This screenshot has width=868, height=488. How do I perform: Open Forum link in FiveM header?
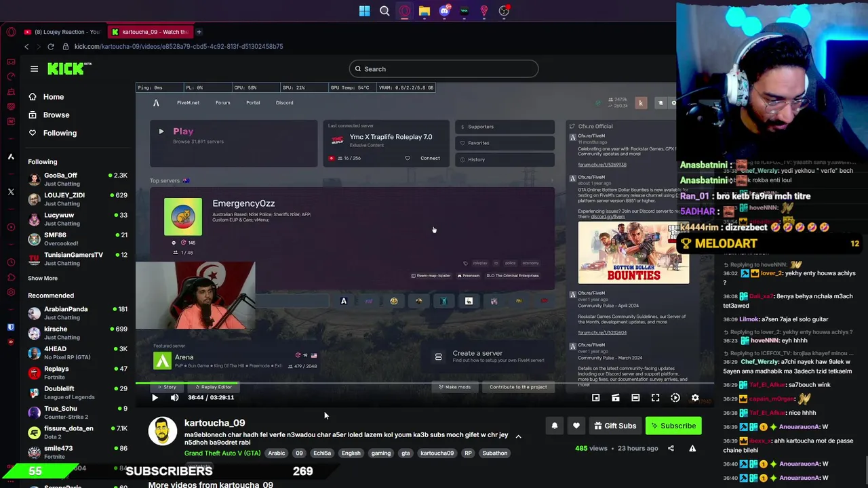222,103
